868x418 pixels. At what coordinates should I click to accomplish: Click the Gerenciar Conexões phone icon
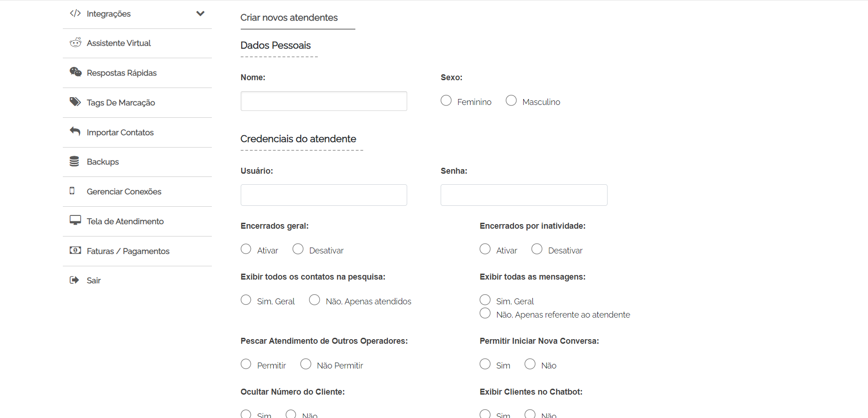[x=72, y=191]
